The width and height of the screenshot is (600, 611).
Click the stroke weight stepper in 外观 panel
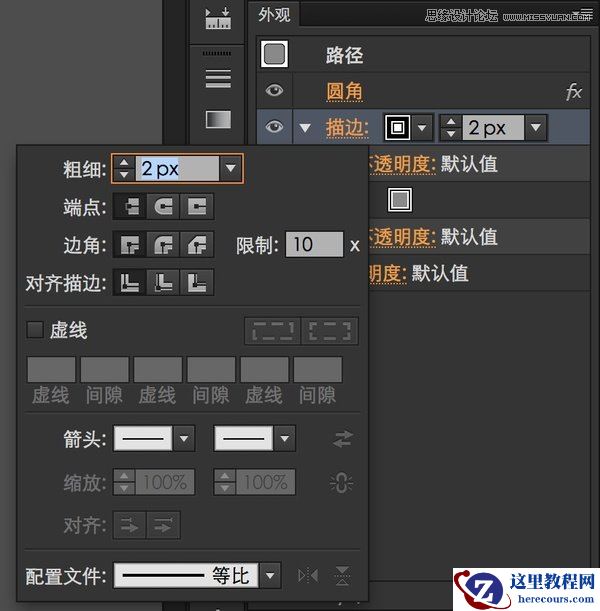[451, 127]
